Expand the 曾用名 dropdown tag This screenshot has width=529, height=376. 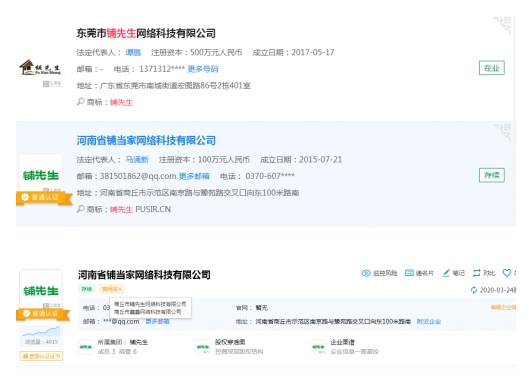111,289
